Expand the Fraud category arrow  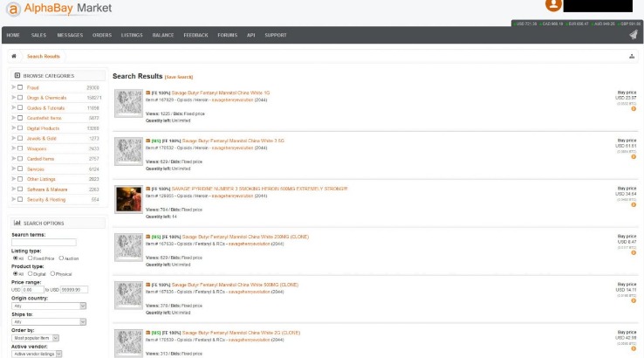pos(14,87)
